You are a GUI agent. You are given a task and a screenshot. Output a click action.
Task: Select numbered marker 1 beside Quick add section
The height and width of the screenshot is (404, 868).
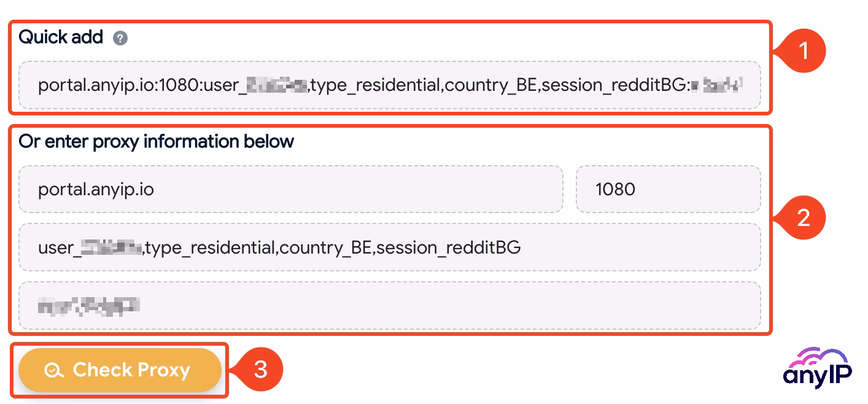tap(804, 50)
